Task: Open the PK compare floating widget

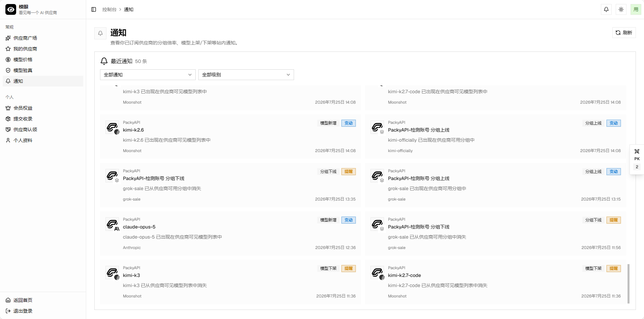Action: (637, 159)
